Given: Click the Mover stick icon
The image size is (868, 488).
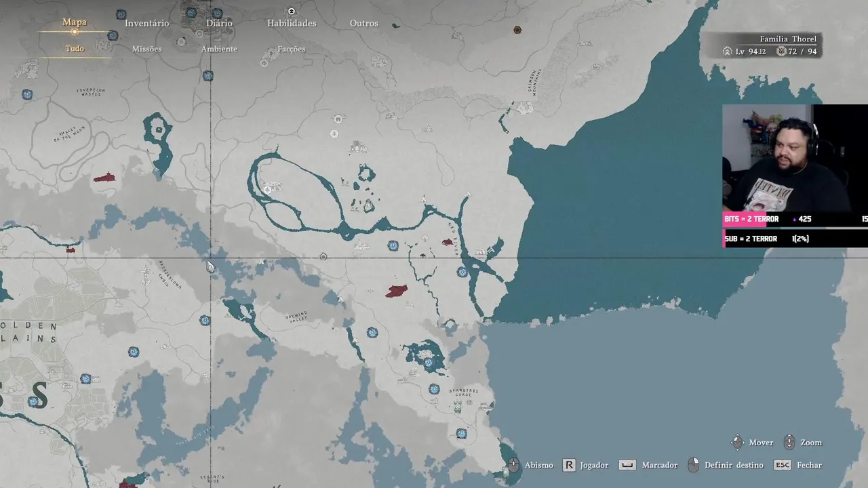Looking at the screenshot, I should pyautogui.click(x=737, y=443).
